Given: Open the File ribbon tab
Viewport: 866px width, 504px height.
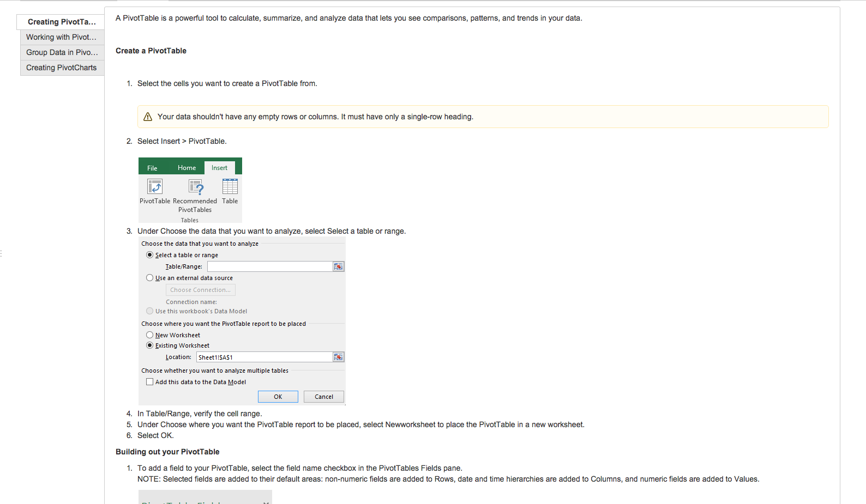Looking at the screenshot, I should [x=152, y=168].
